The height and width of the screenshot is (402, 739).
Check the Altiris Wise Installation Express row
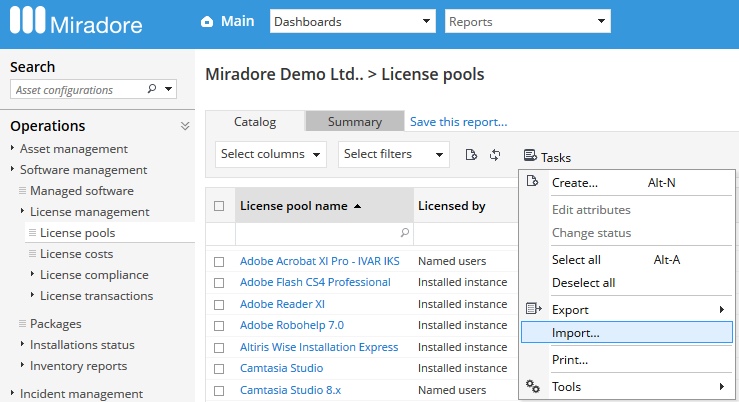click(219, 347)
